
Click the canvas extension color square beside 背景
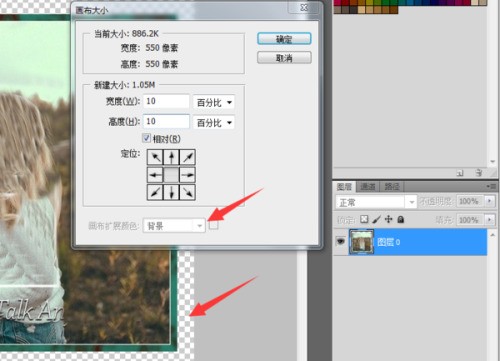(213, 226)
